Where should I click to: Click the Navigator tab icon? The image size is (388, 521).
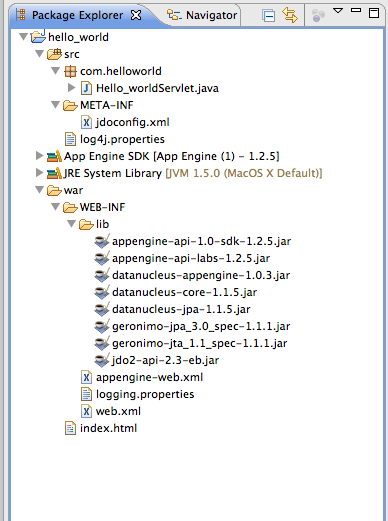tap(174, 15)
